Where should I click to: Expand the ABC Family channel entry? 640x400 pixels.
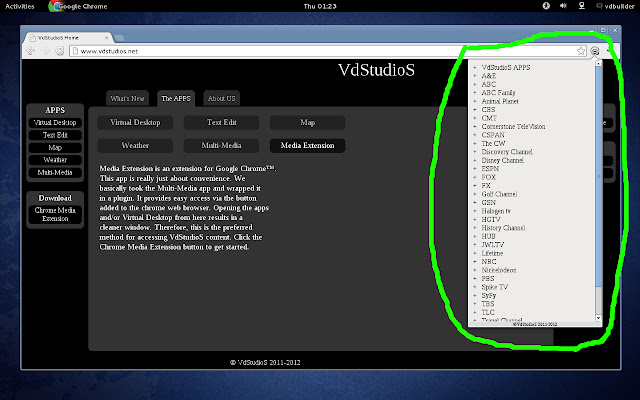(475, 93)
